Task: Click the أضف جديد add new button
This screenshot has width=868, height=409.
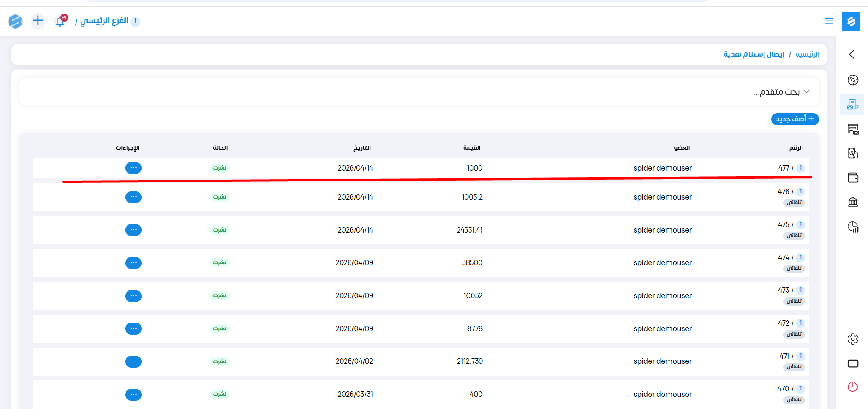Action: click(x=795, y=119)
